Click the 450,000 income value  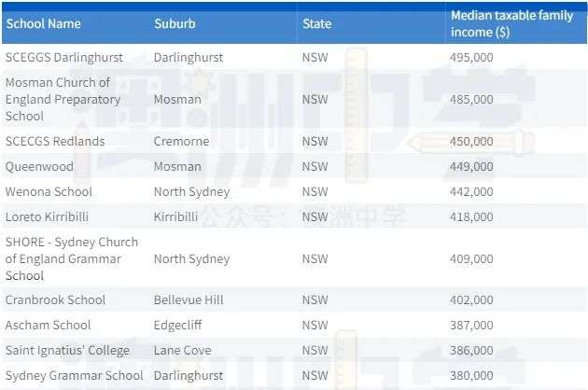click(471, 141)
